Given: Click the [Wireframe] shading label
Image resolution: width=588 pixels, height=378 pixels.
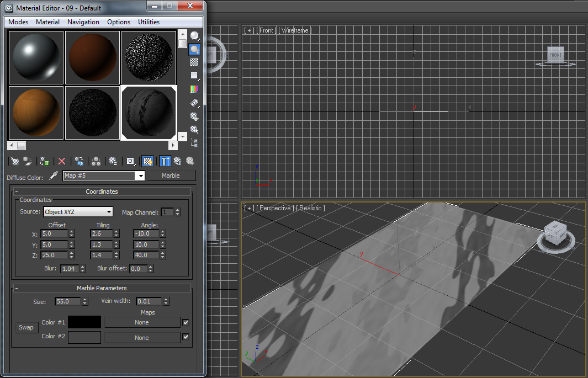Looking at the screenshot, I should (x=295, y=30).
